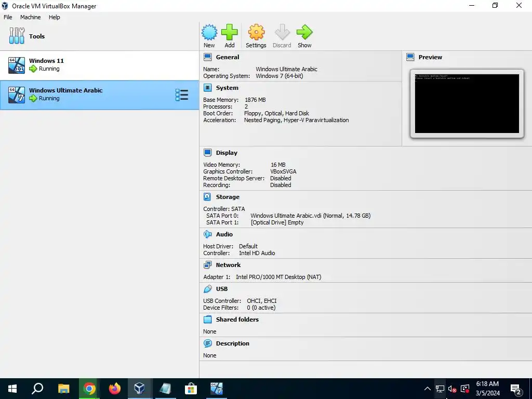Select the Tools wrench icon

pos(17,36)
